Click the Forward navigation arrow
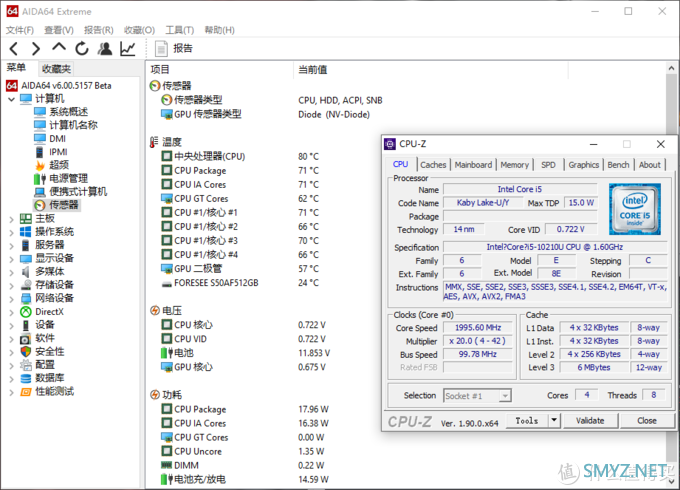The image size is (680, 490). [x=36, y=49]
